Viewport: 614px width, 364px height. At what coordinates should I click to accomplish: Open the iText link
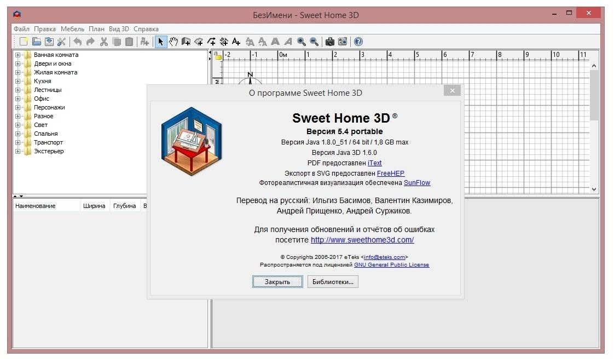click(375, 163)
